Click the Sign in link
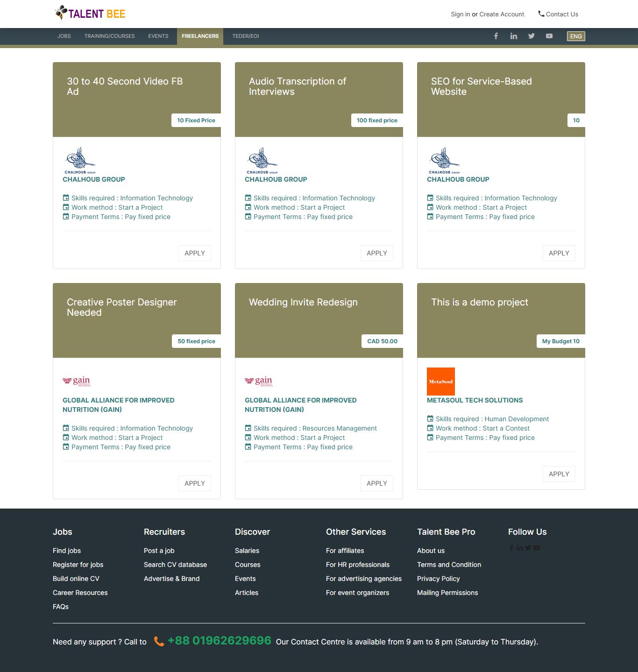638x672 pixels. 460,14
